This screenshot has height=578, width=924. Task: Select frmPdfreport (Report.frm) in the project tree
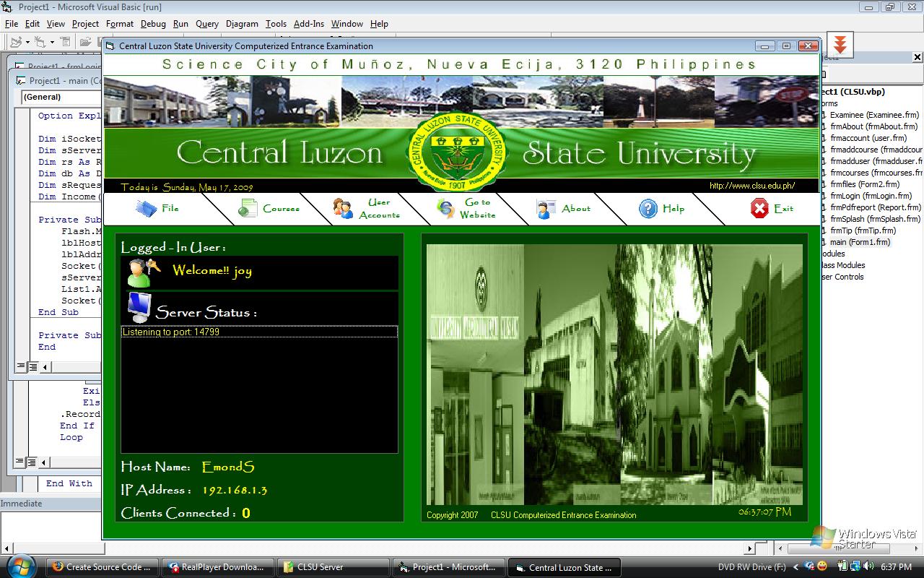[x=874, y=207]
